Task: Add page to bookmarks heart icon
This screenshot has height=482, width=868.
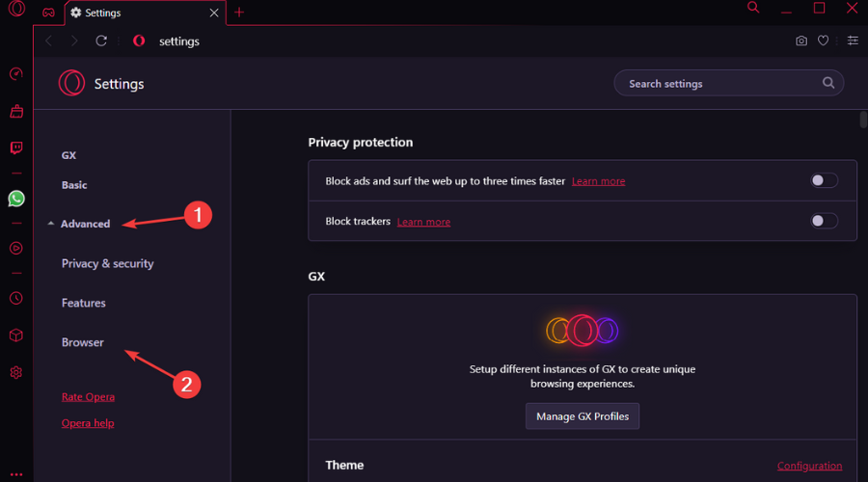Action: 824,40
